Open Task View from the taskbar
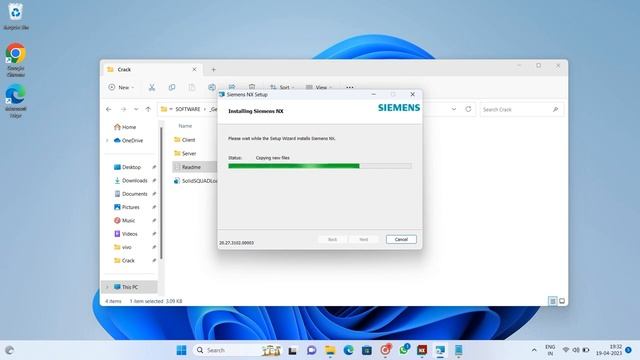Viewport: 640px width, 360px height. 292,350
